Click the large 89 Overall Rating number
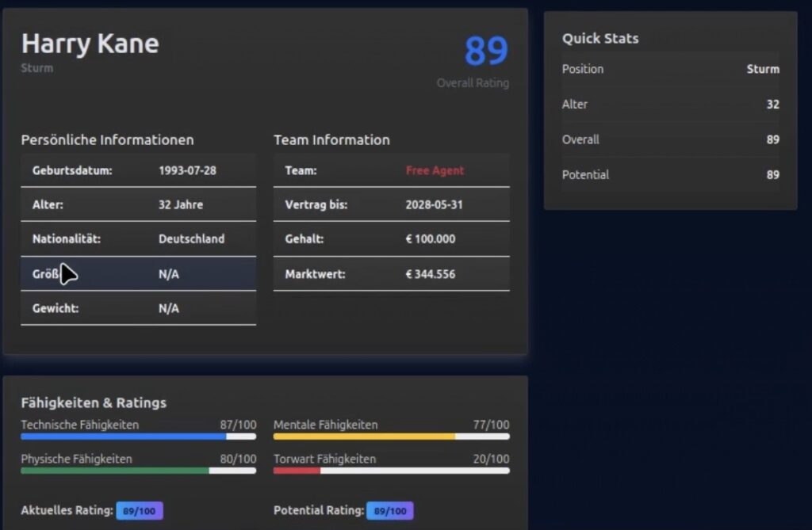 point(485,52)
